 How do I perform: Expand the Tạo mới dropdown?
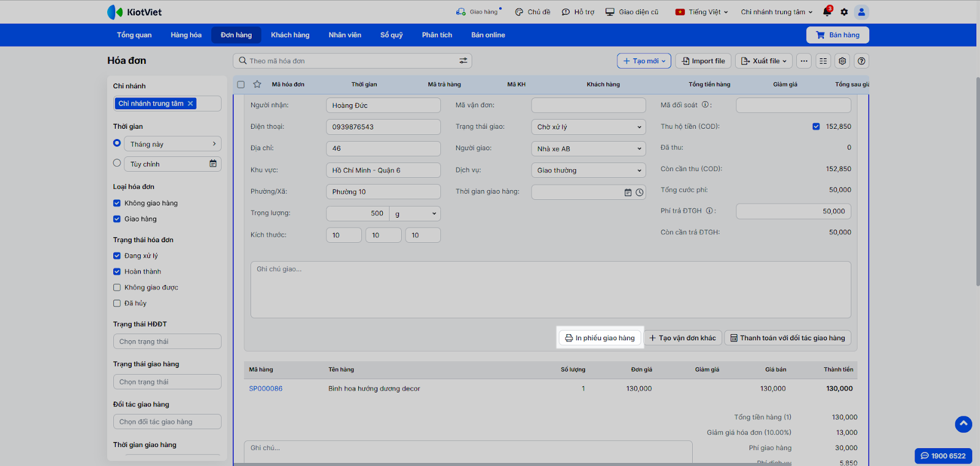[644, 61]
